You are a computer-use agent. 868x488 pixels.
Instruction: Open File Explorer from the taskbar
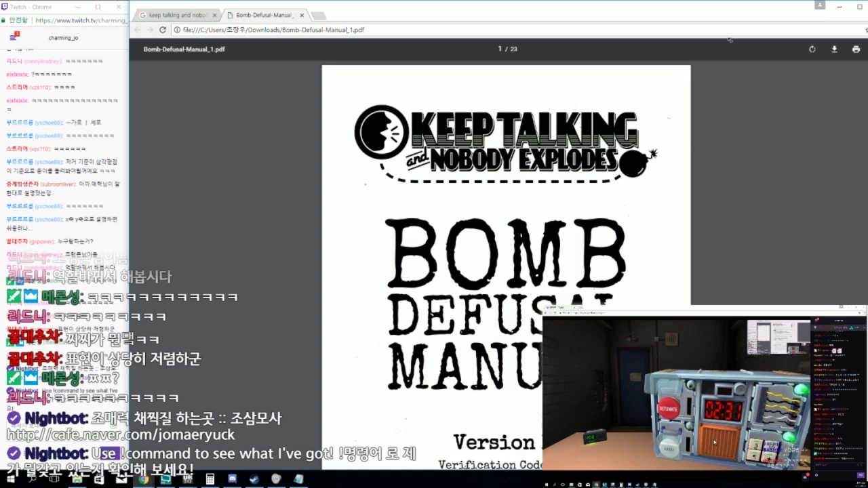point(77,479)
